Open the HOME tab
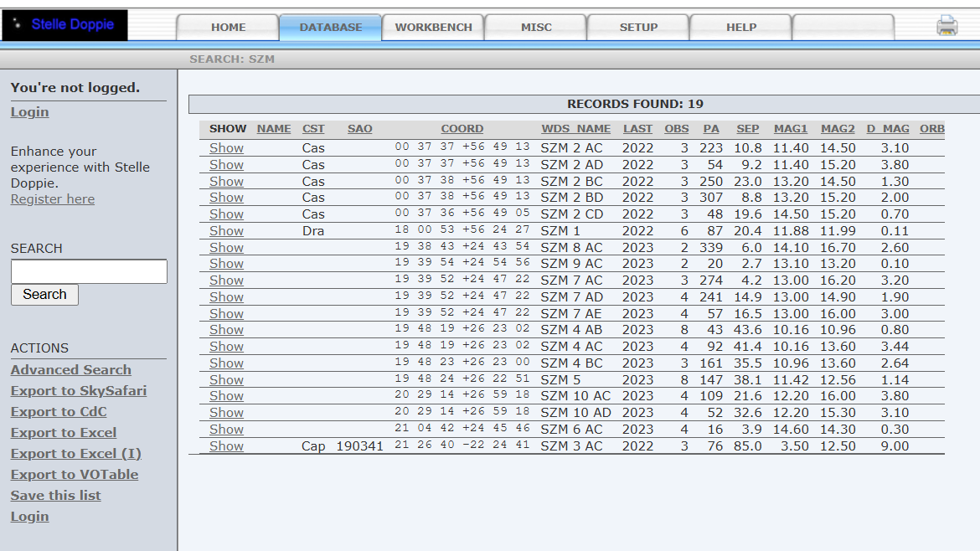 (228, 28)
